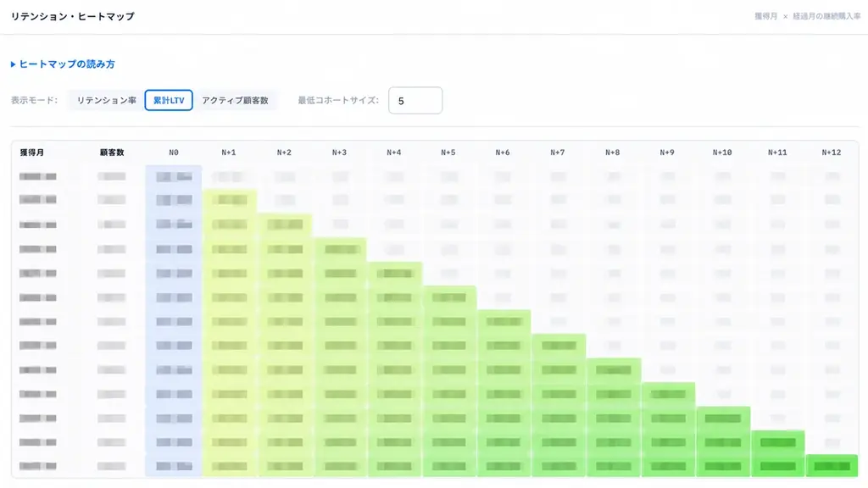868x488 pixels.
Task: Click the 最低コホートサイズ label
Action: [x=338, y=100]
